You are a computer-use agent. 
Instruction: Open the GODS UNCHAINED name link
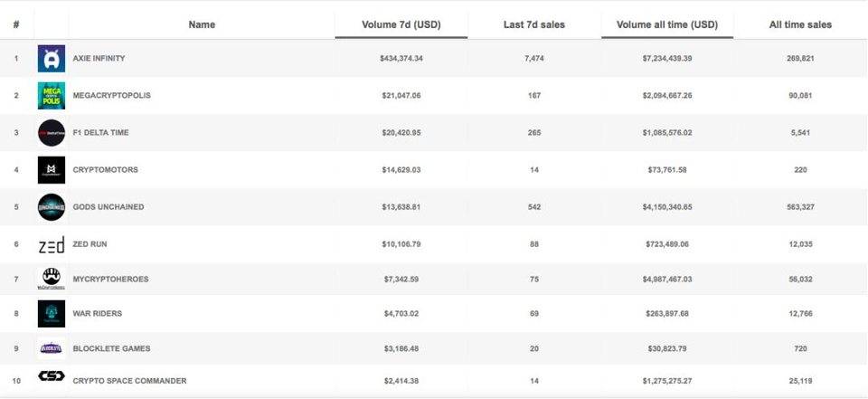[108, 207]
